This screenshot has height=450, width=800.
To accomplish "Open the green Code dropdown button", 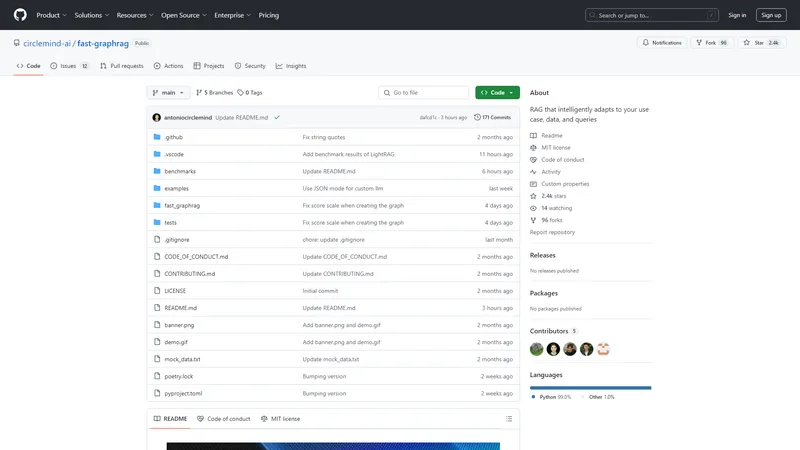I will click(497, 92).
